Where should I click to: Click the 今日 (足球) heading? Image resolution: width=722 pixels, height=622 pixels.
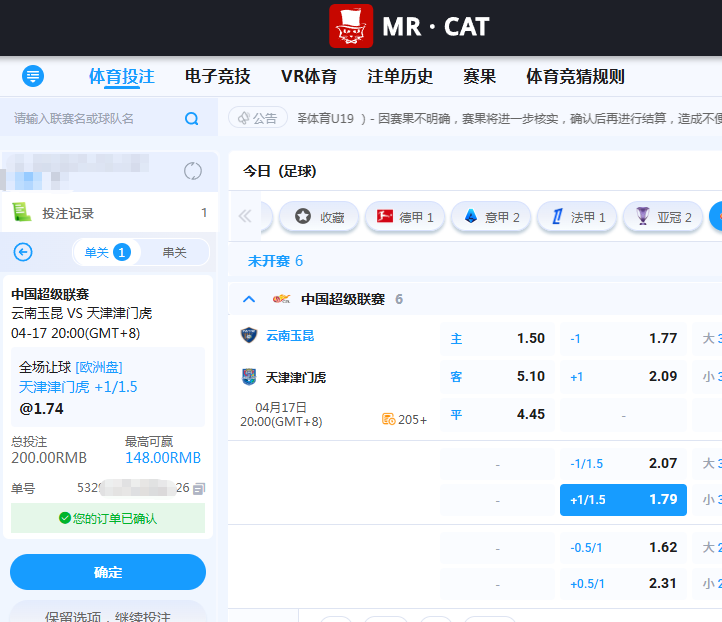point(279,171)
